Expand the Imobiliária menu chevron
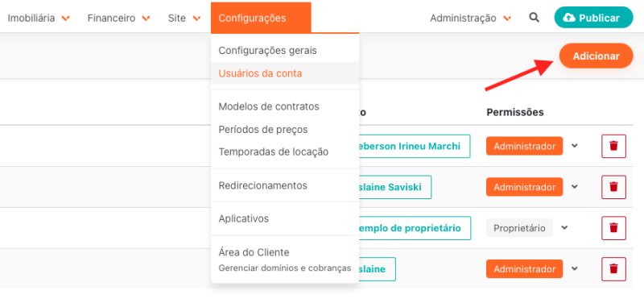644x299 pixels. click(x=65, y=18)
